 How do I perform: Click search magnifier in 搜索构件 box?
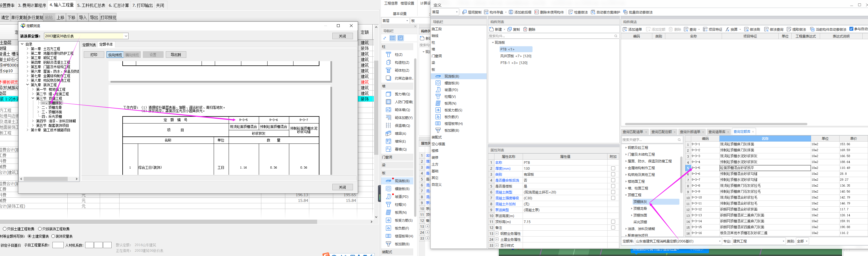[x=616, y=36]
